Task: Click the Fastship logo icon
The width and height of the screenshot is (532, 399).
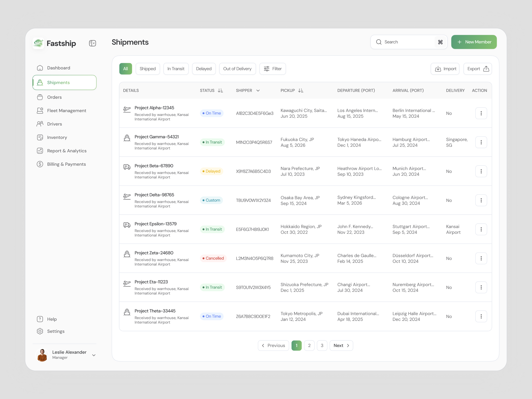Action: pos(38,43)
